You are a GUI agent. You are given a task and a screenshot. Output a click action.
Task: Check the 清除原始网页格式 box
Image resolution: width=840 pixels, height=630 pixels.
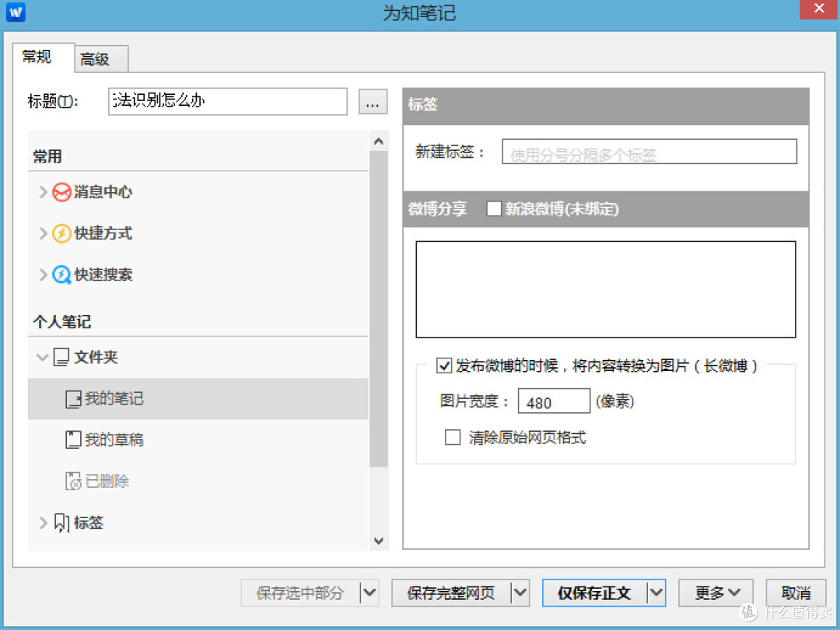(x=453, y=438)
